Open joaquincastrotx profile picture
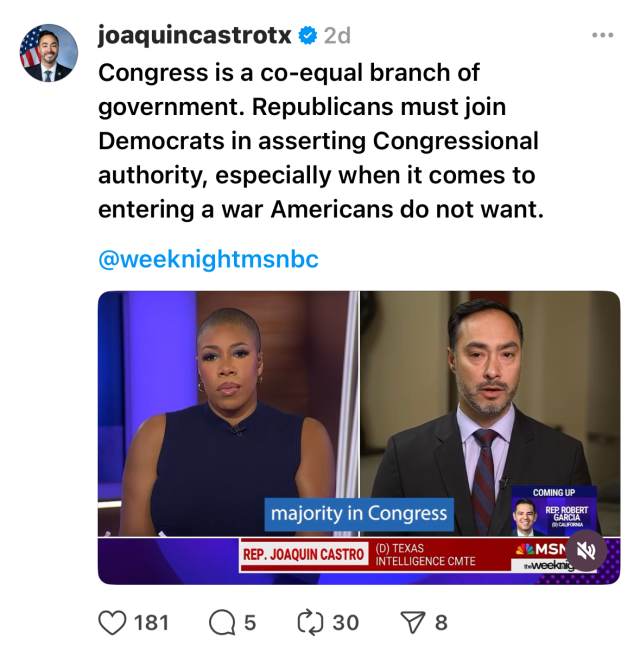 click(x=49, y=53)
